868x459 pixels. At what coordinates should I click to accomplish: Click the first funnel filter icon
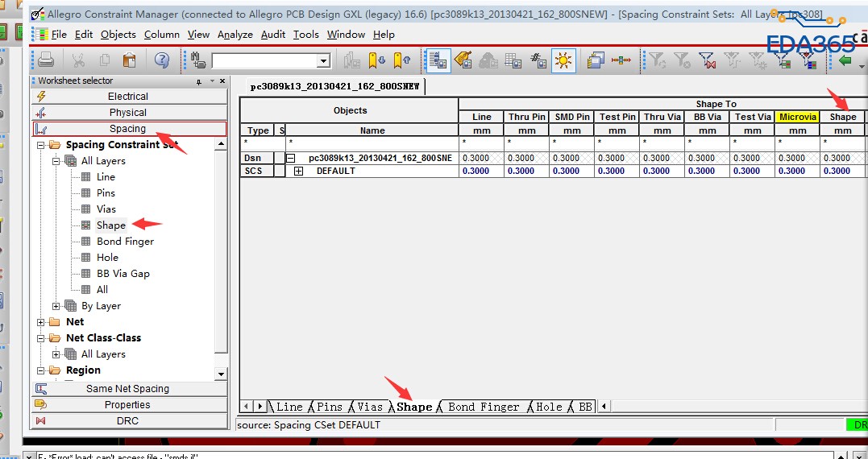[x=657, y=60]
